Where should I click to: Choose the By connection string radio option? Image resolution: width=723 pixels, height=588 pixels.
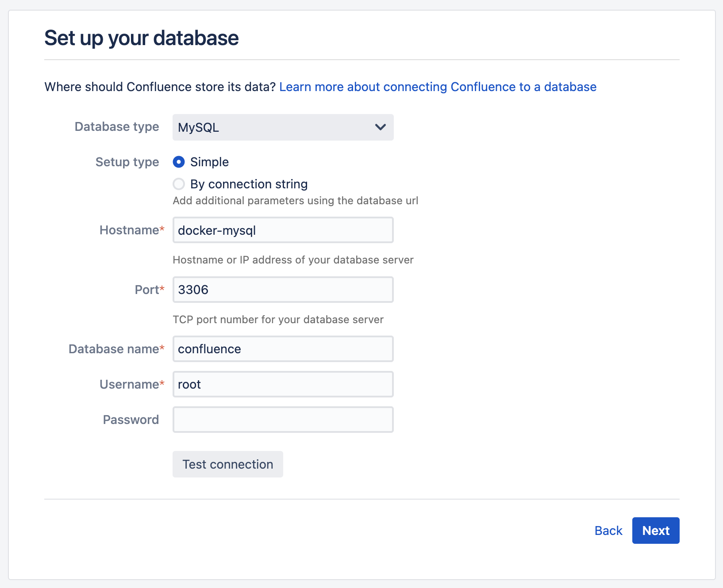pyautogui.click(x=179, y=184)
